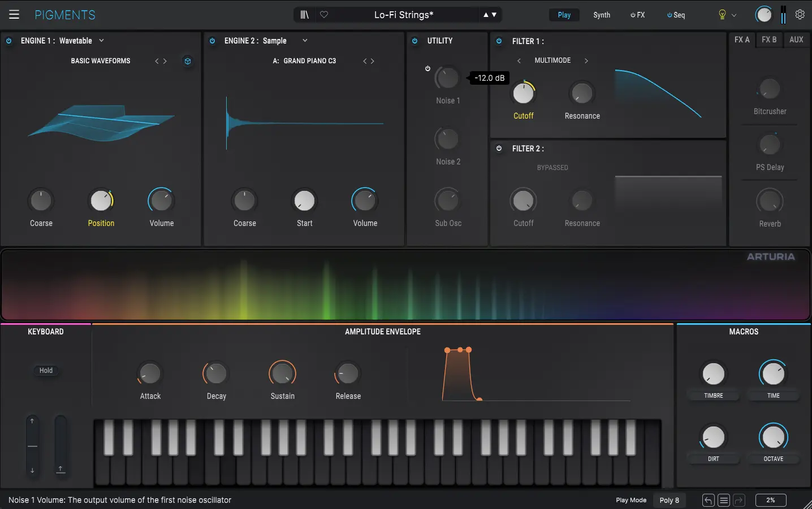Switch to the FX B tab
Screen dimensions: 812x509
(769, 40)
